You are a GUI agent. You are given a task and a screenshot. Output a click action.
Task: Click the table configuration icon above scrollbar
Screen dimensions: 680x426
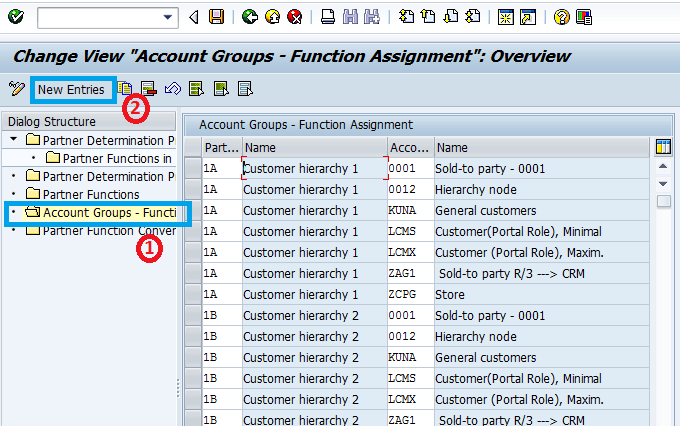pyautogui.click(x=663, y=147)
